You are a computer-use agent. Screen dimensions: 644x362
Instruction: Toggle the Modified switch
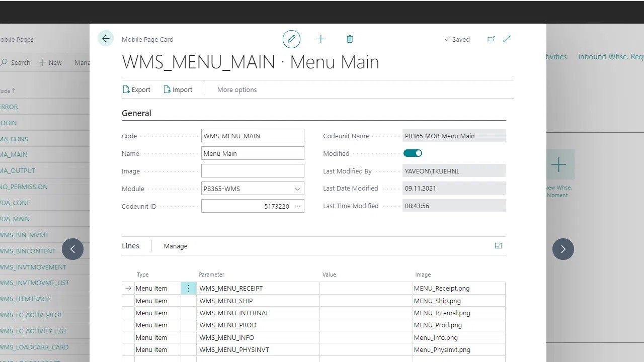(x=413, y=153)
